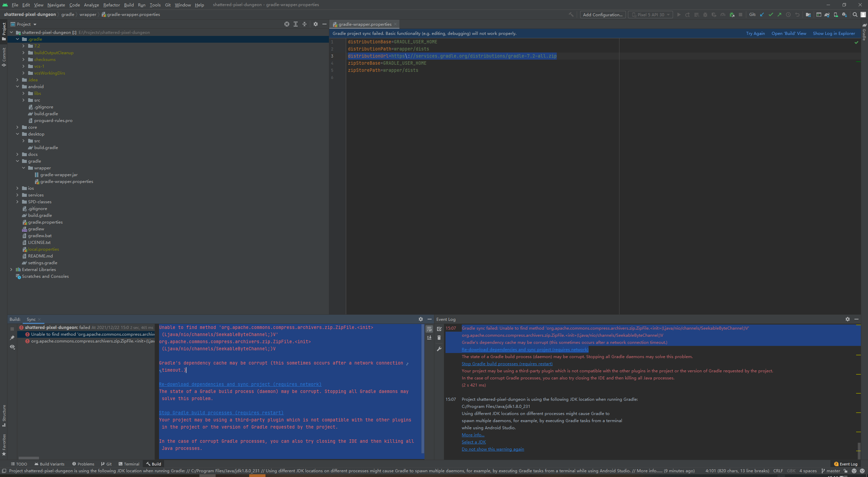Open the Problems tool tab
Viewport: 868px width, 477px height.
click(x=83, y=464)
